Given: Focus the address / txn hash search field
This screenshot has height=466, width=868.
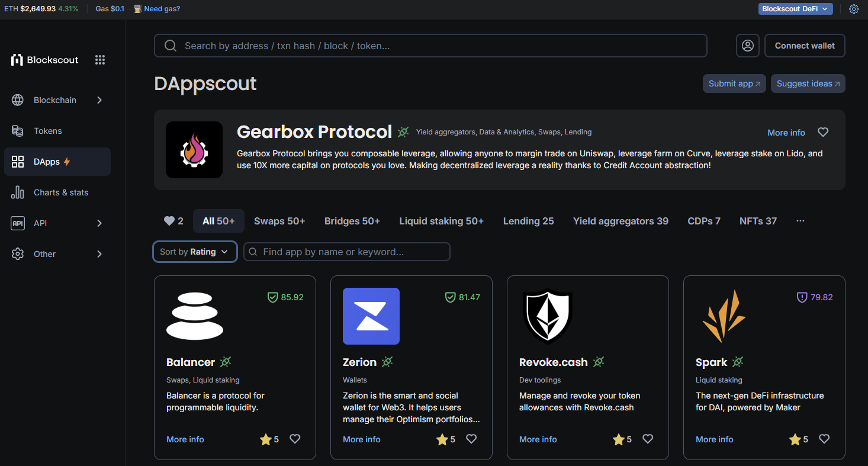Looking at the screenshot, I should (x=430, y=46).
